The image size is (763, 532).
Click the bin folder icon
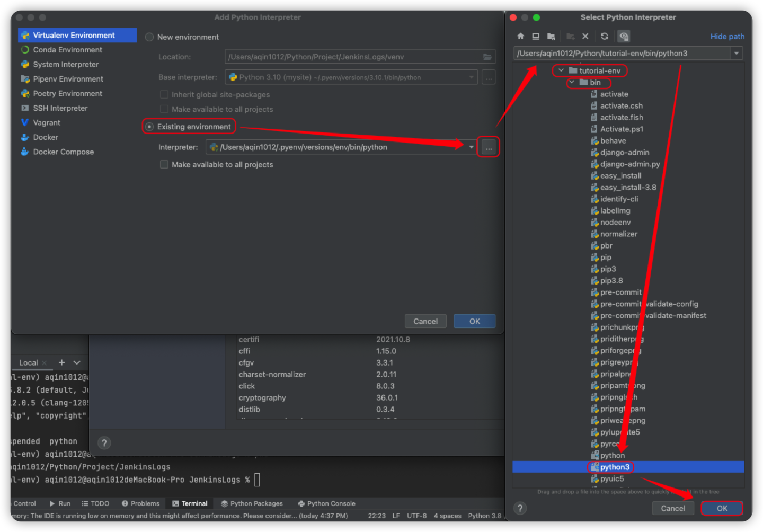point(583,82)
